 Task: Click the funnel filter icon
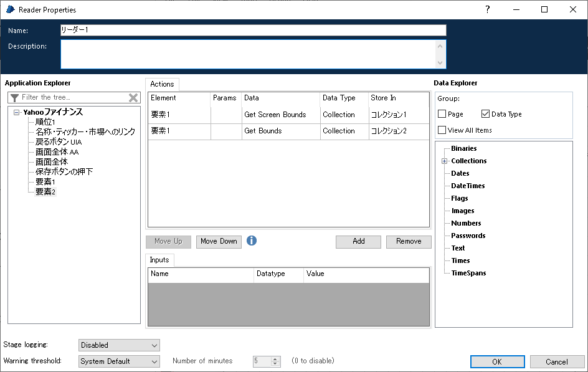(x=14, y=98)
